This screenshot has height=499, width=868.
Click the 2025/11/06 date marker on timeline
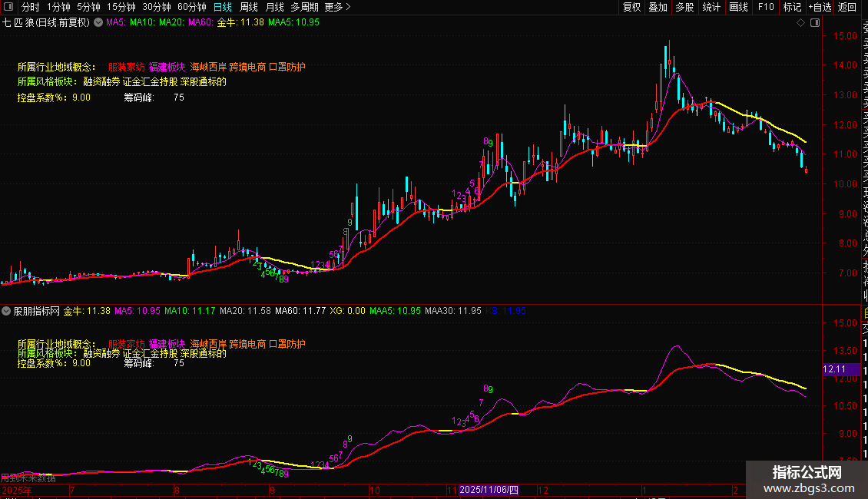489,490
